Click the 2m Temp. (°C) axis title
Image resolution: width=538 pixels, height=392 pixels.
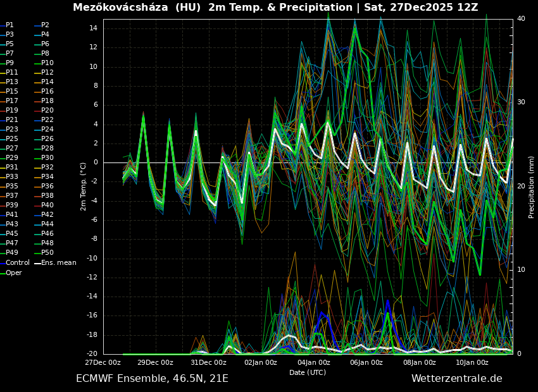pyautogui.click(x=84, y=187)
